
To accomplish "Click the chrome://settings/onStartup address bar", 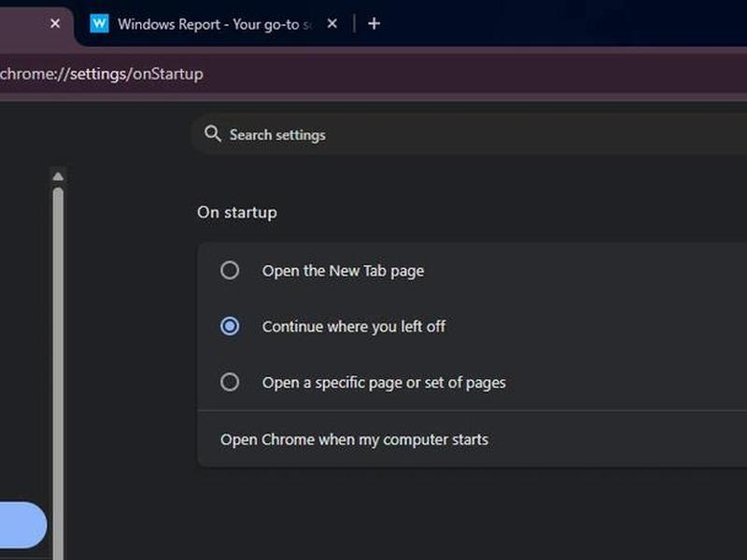I will 373,75.
